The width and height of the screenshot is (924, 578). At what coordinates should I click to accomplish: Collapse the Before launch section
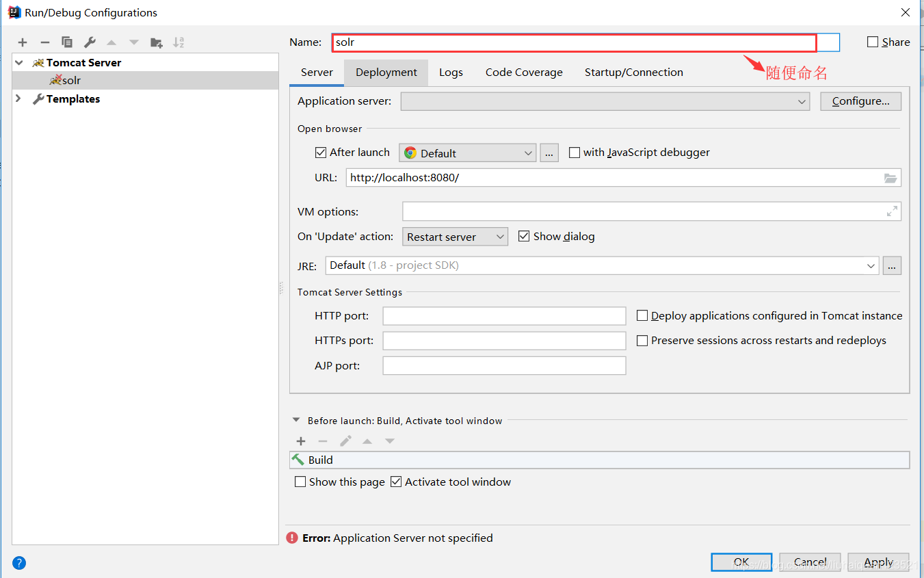click(296, 420)
